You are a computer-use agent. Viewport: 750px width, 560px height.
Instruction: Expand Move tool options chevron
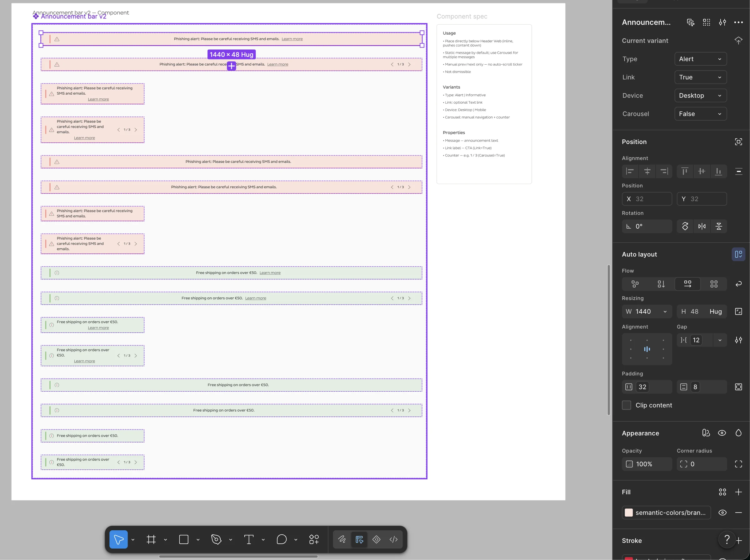click(x=133, y=540)
